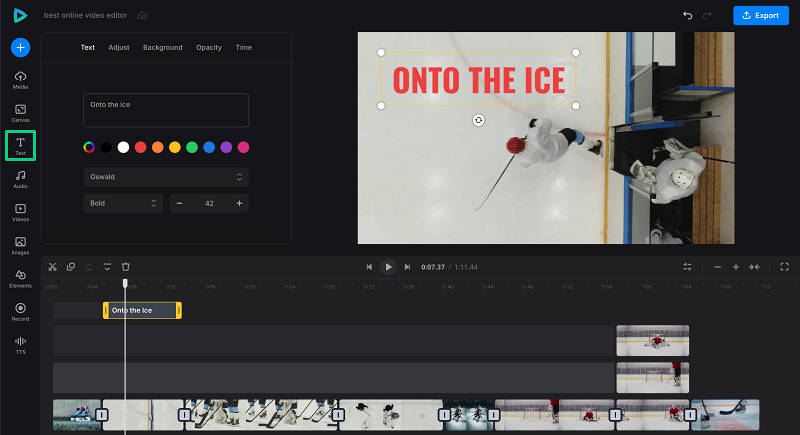This screenshot has height=435, width=800.
Task: Click the app logo in top-left corner
Action: coord(20,15)
